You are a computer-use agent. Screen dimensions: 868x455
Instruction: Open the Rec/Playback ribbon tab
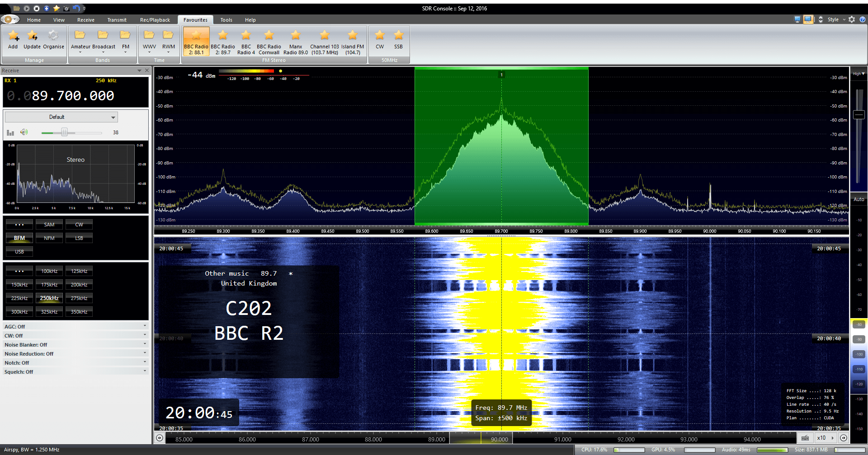coord(155,20)
